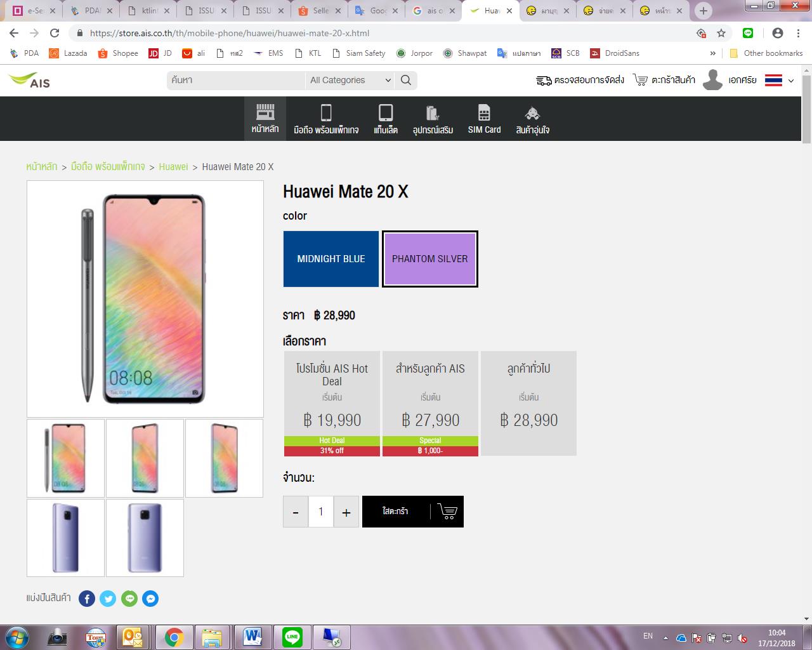The image size is (812, 650).
Task: Open the Shopee bookmark
Action: (x=119, y=53)
